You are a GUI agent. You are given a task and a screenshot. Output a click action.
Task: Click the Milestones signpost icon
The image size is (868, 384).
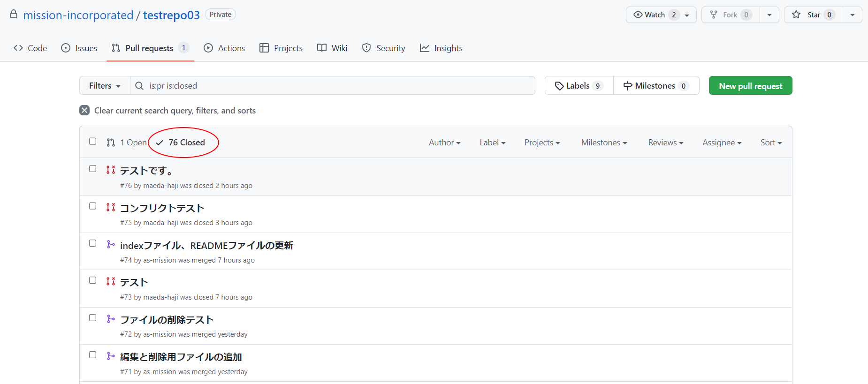pyautogui.click(x=627, y=86)
